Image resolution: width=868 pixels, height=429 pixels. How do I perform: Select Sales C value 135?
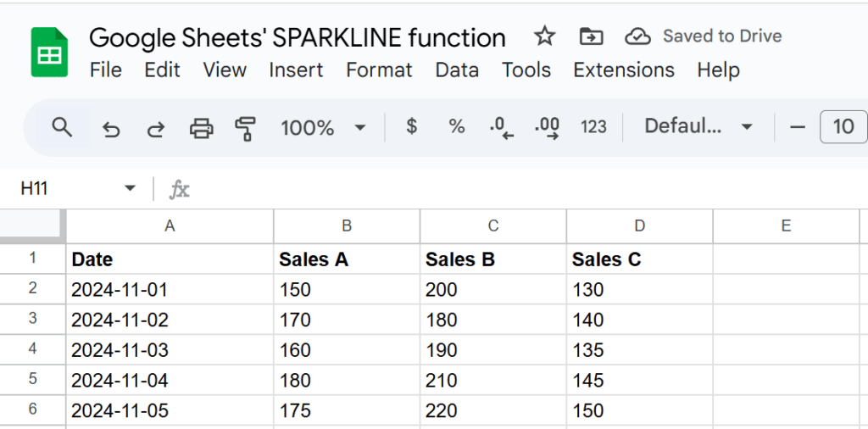[639, 350]
